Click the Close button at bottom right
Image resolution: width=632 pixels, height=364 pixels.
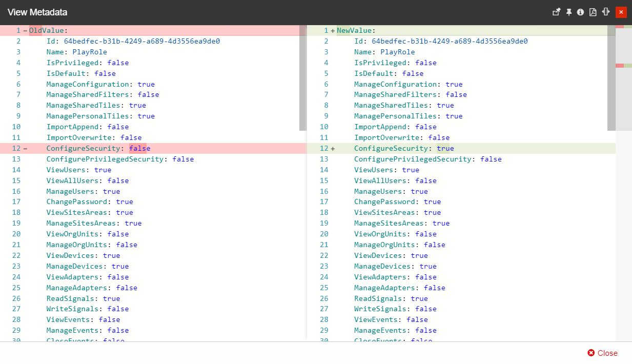(x=602, y=353)
